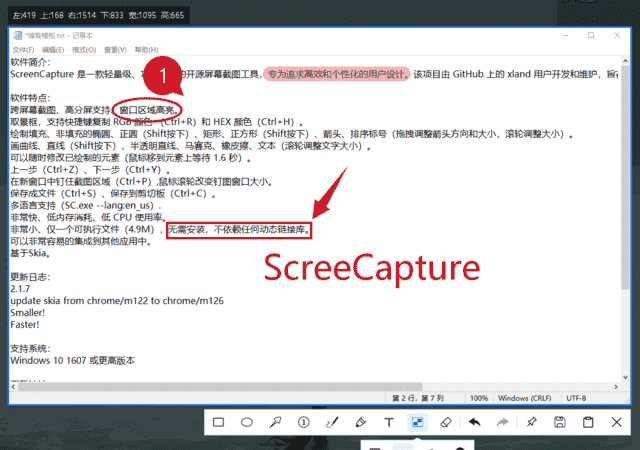The image size is (640, 450).
Task: Select the arrow drawing tool
Action: (x=276, y=422)
